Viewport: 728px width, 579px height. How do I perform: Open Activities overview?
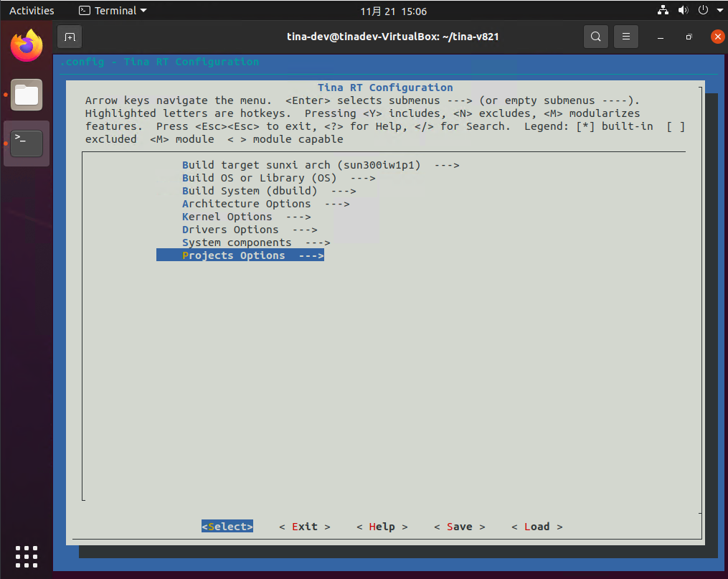tap(32, 11)
